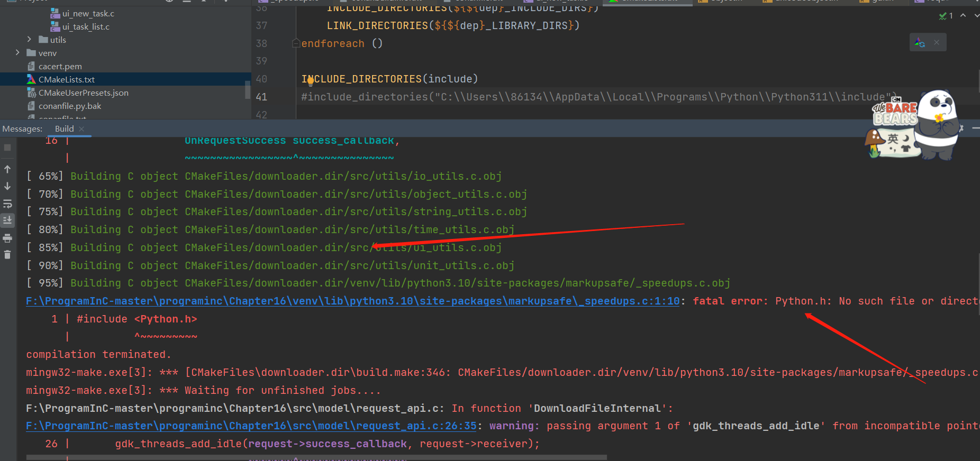980x461 pixels.
Task: Click the Messages tool window label
Action: coord(22,128)
